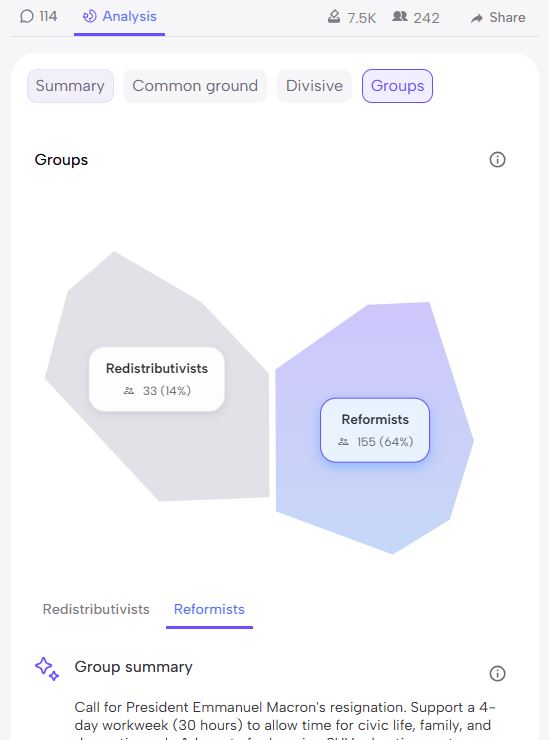Click the 7.5K votes count

(x=362, y=18)
